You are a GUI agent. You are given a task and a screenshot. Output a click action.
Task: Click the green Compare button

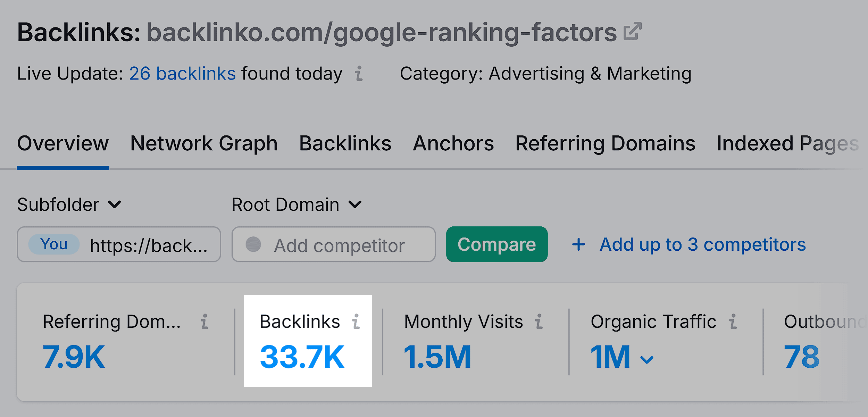point(496,244)
